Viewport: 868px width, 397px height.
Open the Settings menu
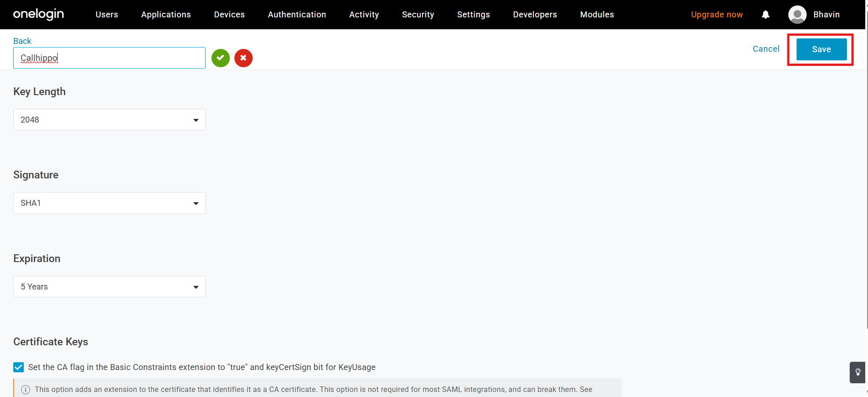pos(473,15)
